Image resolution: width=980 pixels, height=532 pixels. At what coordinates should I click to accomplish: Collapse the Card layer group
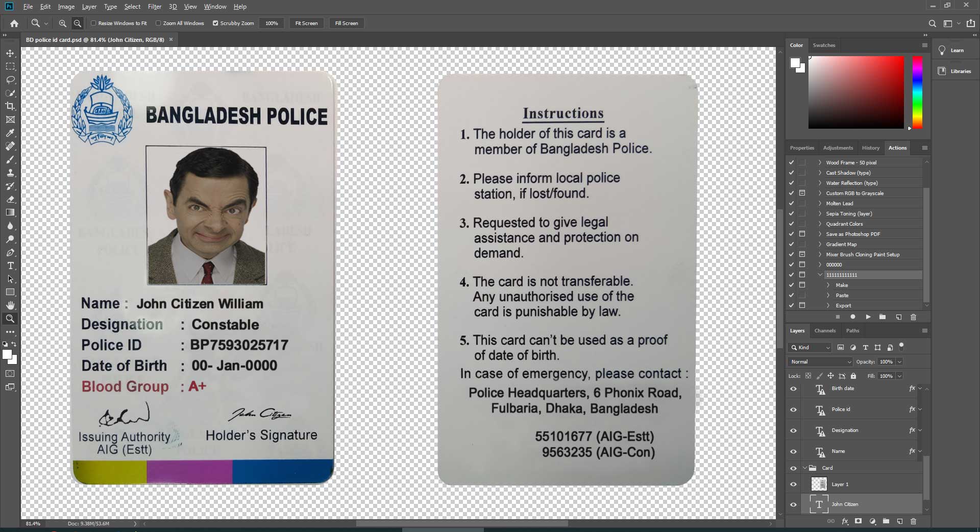click(805, 468)
